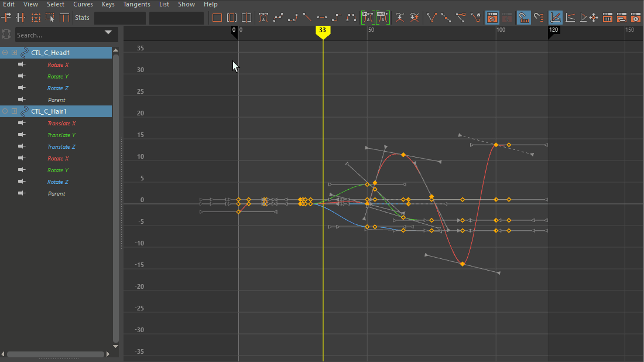Set the default In tangent type
Viewport: 644px width, 362px height.
368,18
